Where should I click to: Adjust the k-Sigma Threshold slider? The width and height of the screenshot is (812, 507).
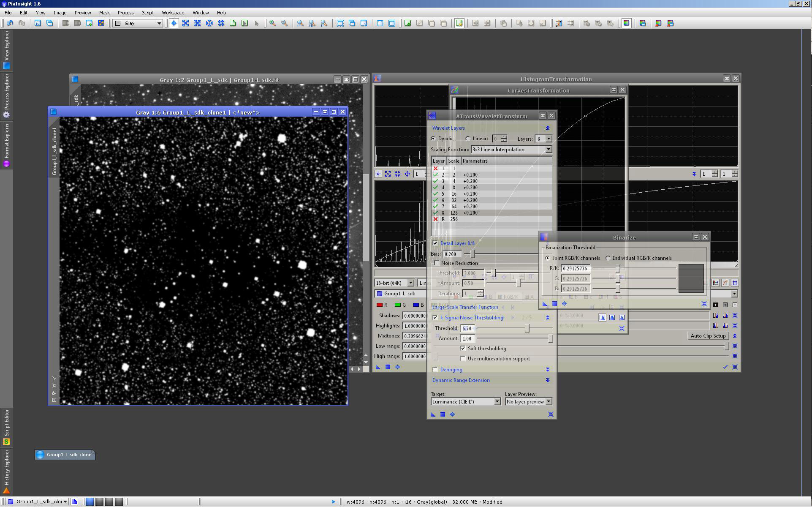527,328
